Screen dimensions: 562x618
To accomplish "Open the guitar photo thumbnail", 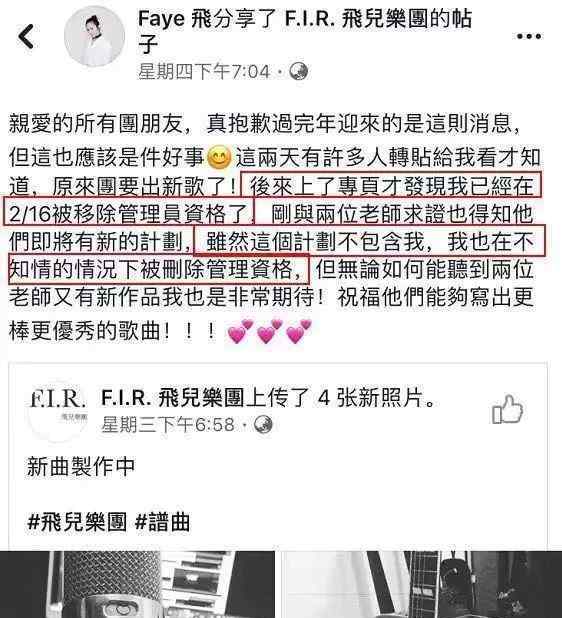I will click(x=421, y=584).
